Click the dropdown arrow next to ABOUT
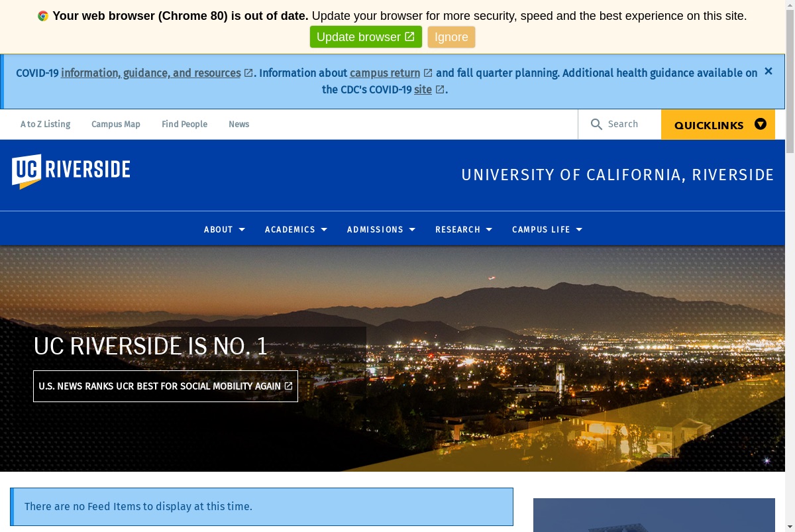 click(242, 230)
